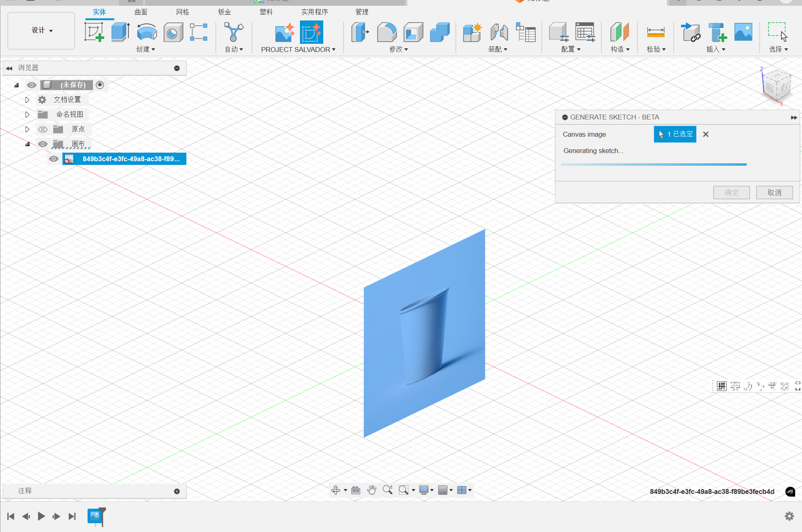802x532 pixels.
Task: Show the hidden 原点 origin folder
Action: point(43,129)
